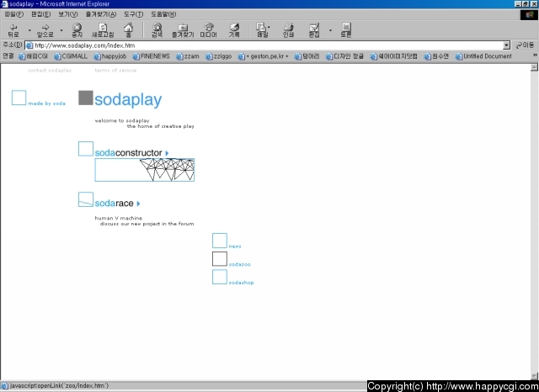Click the vertical scrollbar down arrow
The width and height of the screenshot is (539, 392).
click(534, 376)
